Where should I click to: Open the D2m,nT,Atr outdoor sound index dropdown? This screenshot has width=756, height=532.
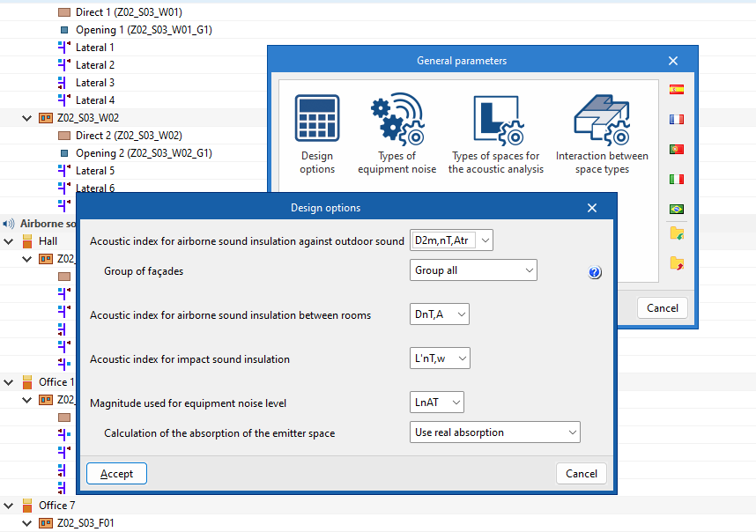tap(451, 240)
